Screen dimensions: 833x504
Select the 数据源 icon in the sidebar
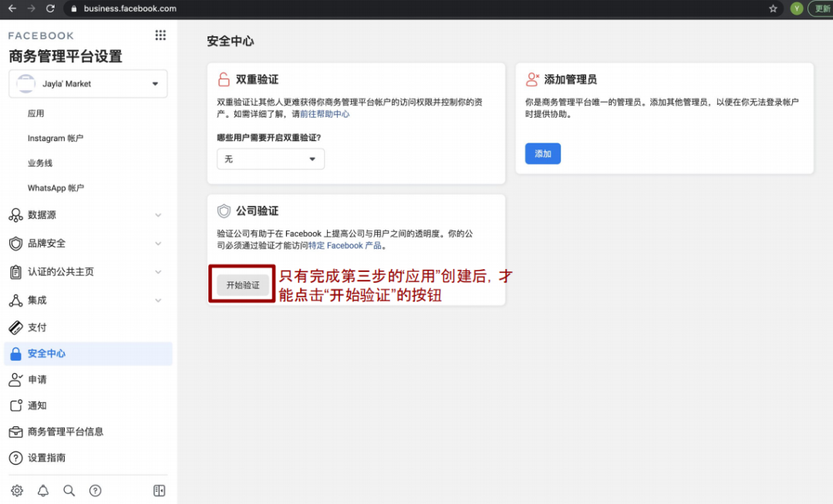(17, 215)
